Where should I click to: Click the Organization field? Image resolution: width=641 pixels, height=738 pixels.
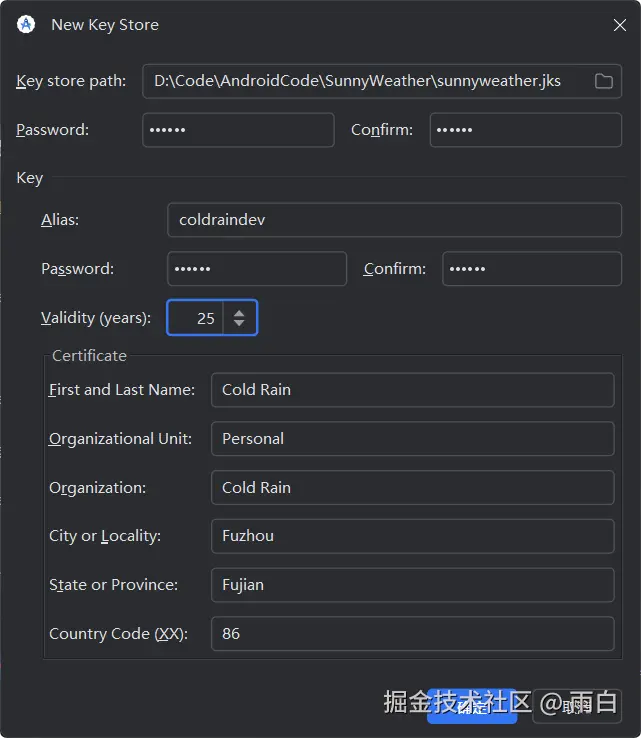pos(412,488)
